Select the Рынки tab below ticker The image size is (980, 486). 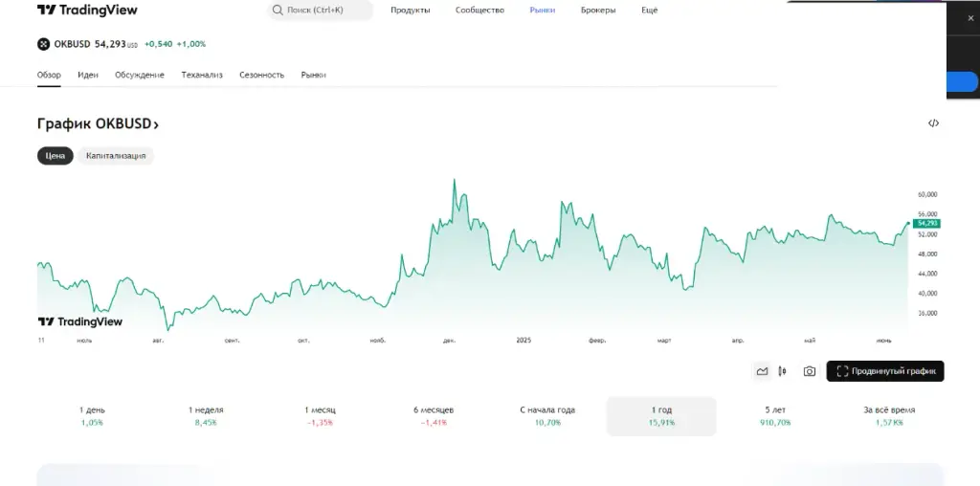[x=313, y=75]
